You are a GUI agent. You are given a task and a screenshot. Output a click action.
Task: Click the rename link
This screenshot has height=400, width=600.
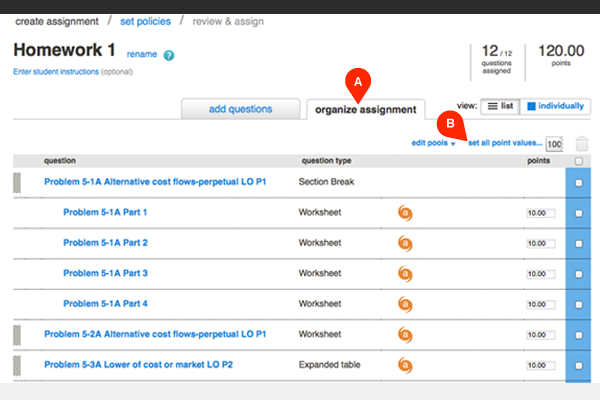[x=141, y=54]
